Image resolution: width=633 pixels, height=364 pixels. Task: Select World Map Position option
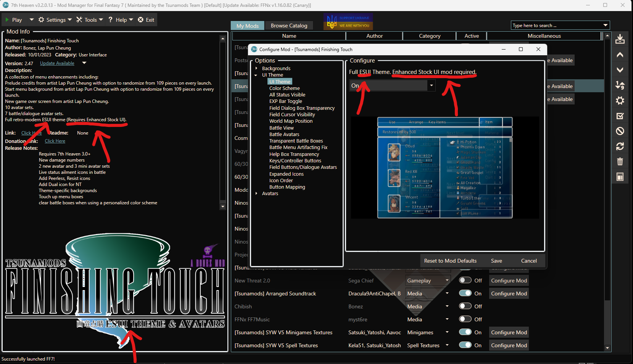[x=291, y=121]
